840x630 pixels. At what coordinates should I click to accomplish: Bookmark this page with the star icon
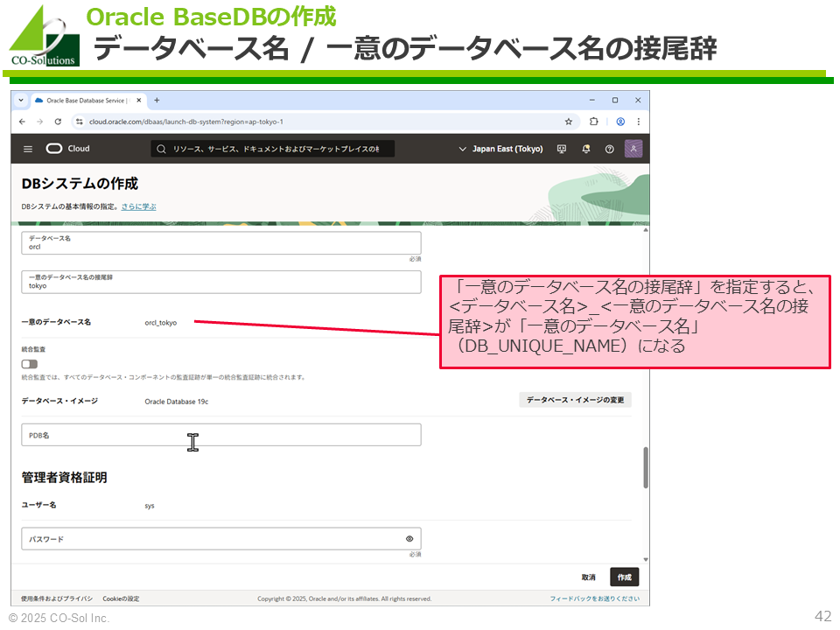(569, 122)
